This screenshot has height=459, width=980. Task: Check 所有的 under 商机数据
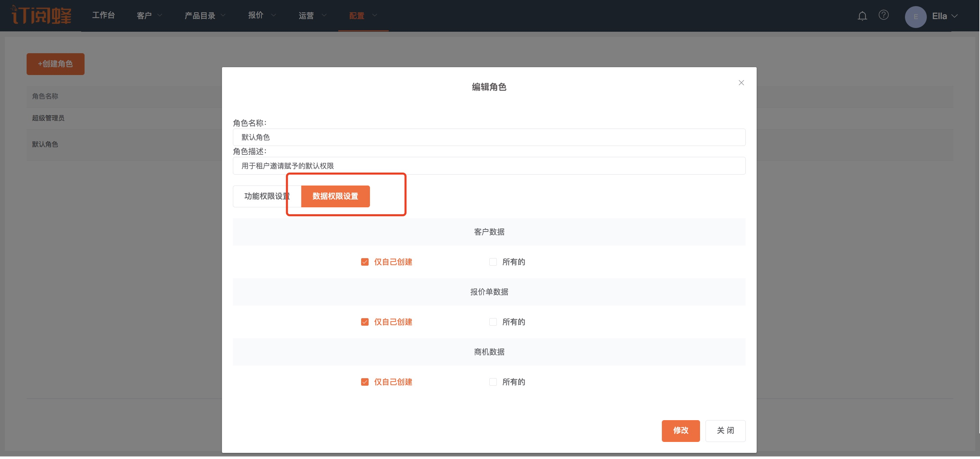tap(493, 382)
